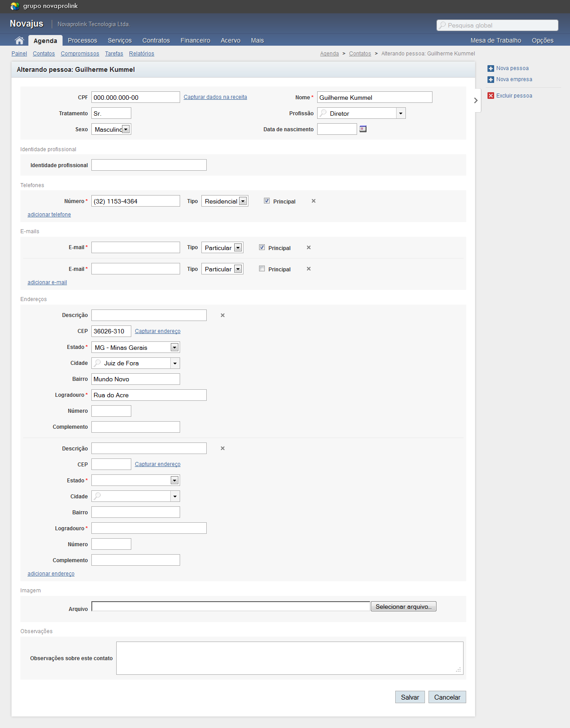Toggle Principal checkbox for the telephone
The height and width of the screenshot is (728, 570).
[267, 200]
